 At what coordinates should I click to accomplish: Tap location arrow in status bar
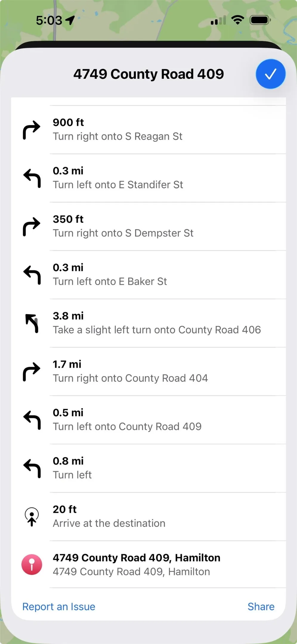[x=70, y=20]
